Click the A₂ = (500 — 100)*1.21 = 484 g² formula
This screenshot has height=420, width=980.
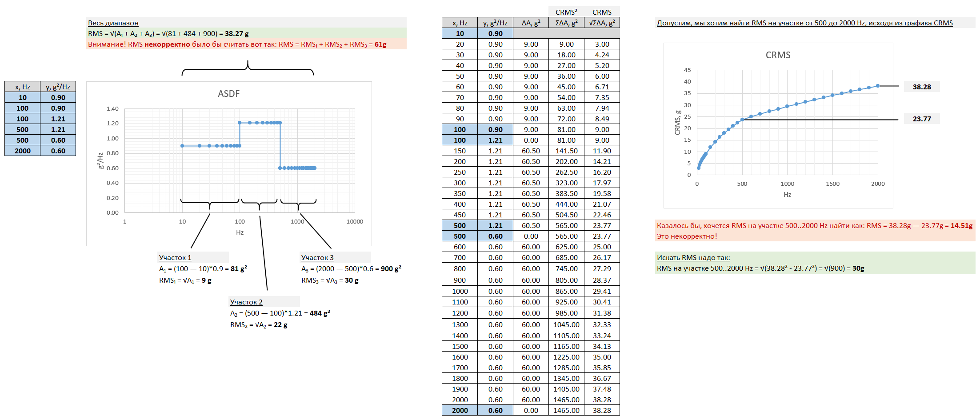point(280,313)
